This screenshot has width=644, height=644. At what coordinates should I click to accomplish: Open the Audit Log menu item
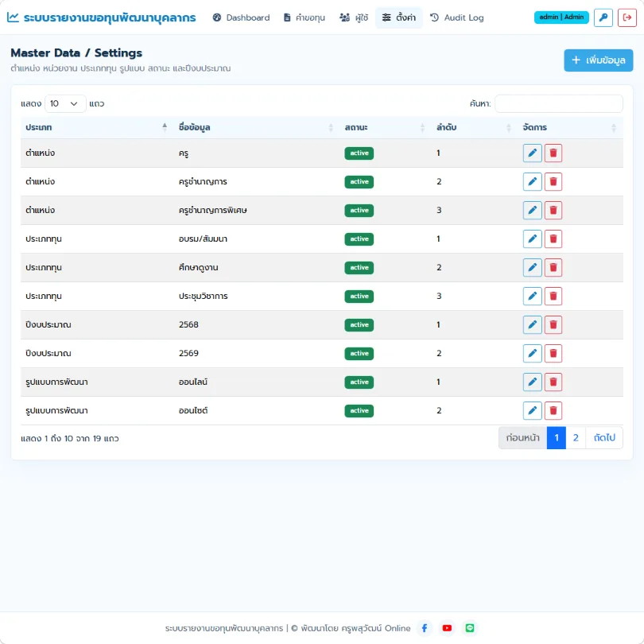pyautogui.click(x=456, y=17)
